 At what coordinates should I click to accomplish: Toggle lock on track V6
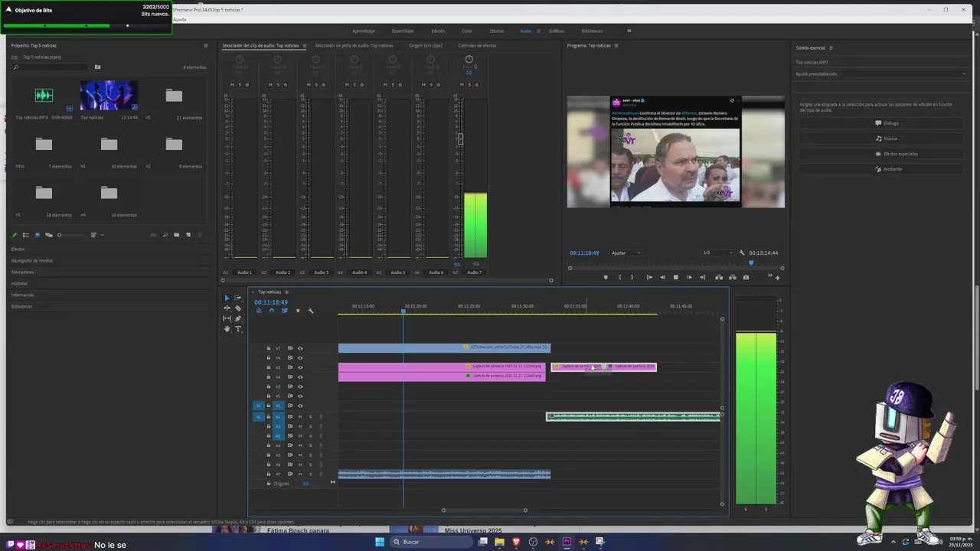coord(269,357)
